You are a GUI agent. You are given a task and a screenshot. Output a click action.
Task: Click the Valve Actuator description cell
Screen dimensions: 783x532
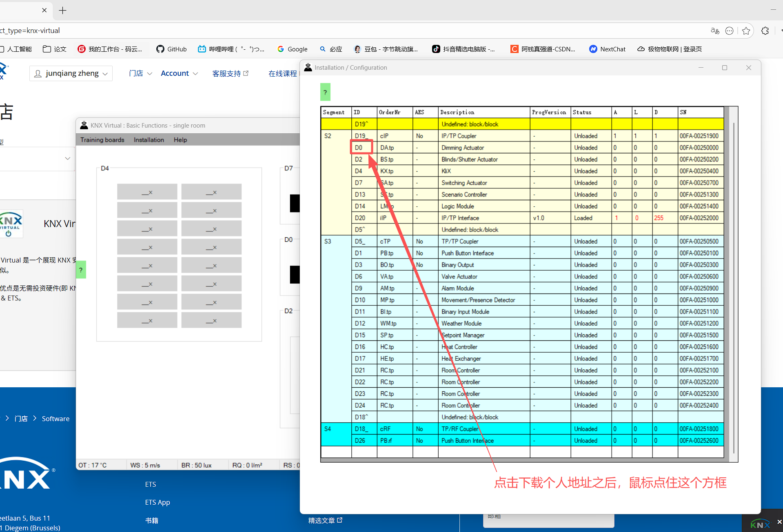point(484,276)
